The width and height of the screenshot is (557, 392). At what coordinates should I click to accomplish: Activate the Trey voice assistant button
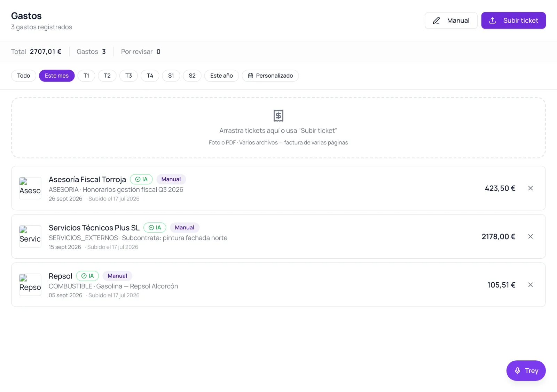[x=526, y=371]
